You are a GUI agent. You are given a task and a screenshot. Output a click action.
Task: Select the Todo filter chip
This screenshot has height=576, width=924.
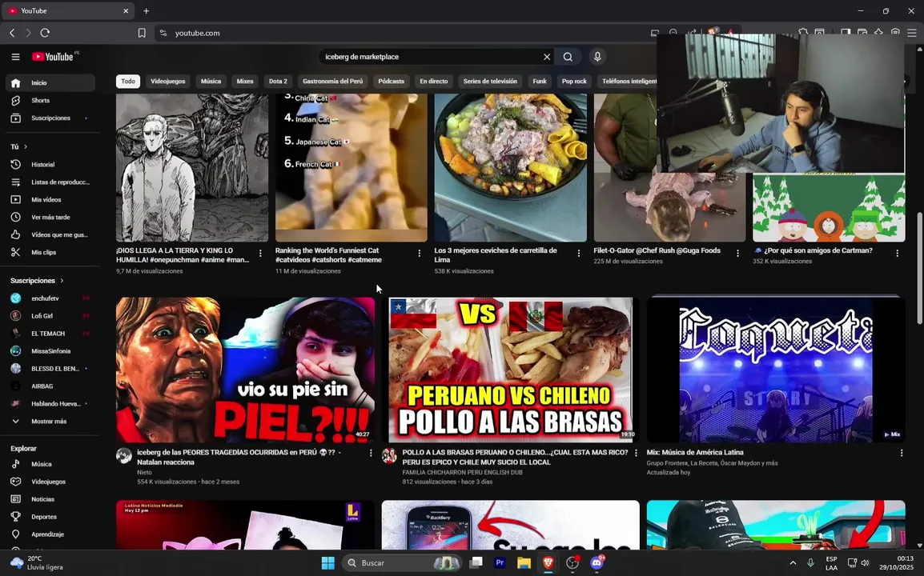point(128,82)
